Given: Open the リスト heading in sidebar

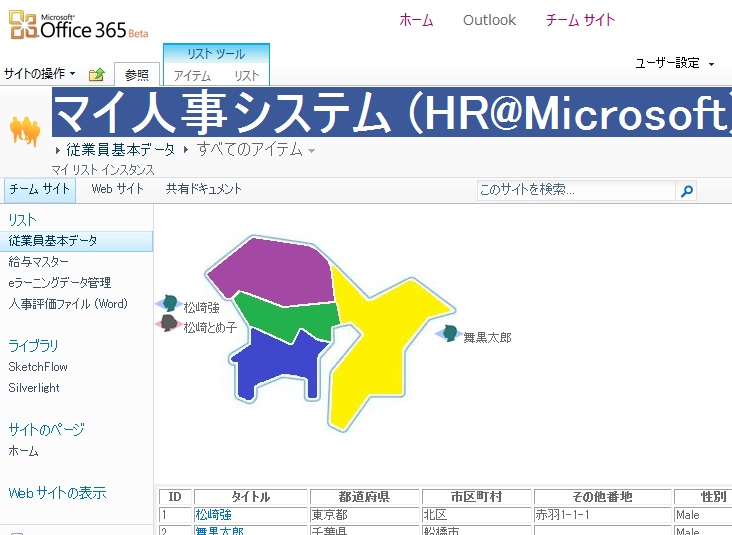Looking at the screenshot, I should pos(22,219).
